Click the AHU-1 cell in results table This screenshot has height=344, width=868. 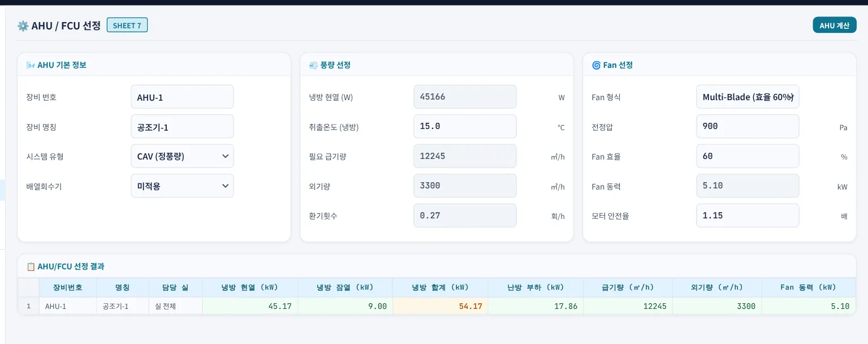(x=68, y=306)
